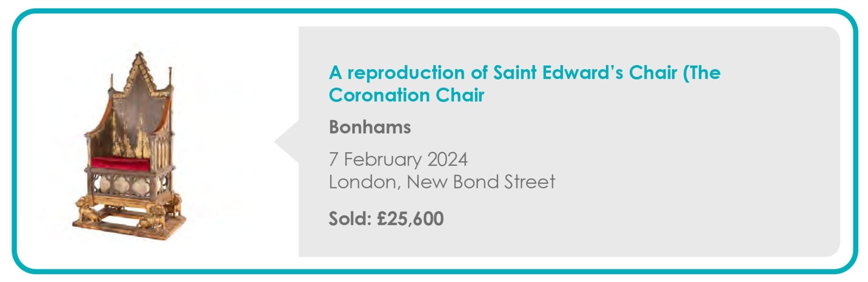Click the 'Coronation Chair' second title line
Image resolution: width=868 pixels, height=282 pixels.
pyautogui.click(x=406, y=95)
